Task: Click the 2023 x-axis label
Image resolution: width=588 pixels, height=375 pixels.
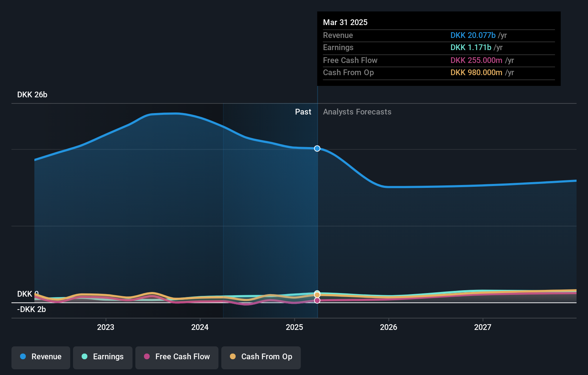Action: click(106, 327)
